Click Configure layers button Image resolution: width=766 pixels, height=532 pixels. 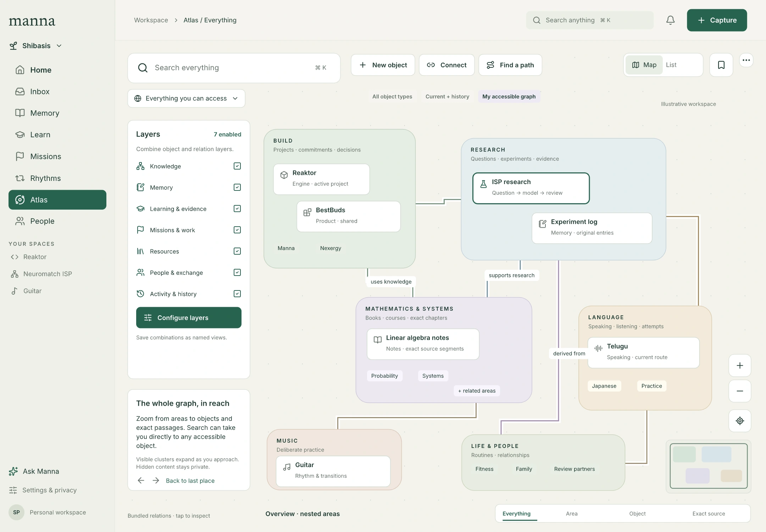click(189, 318)
